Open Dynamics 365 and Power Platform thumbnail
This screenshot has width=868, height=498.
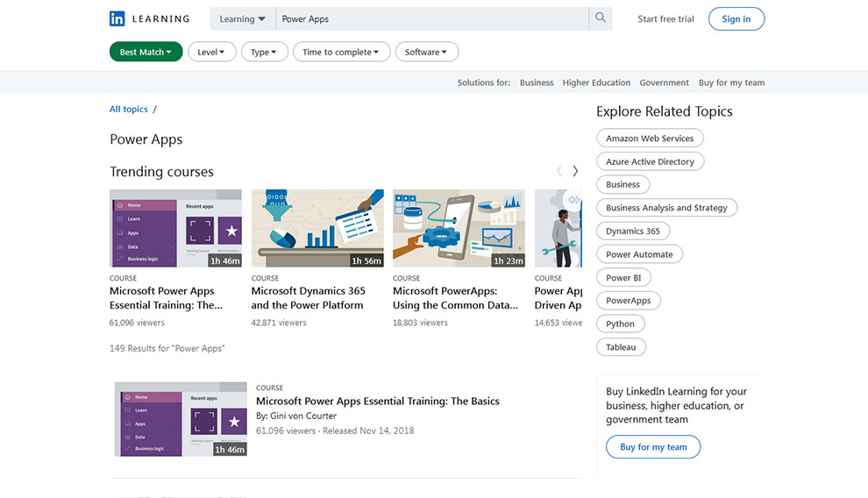pyautogui.click(x=317, y=228)
